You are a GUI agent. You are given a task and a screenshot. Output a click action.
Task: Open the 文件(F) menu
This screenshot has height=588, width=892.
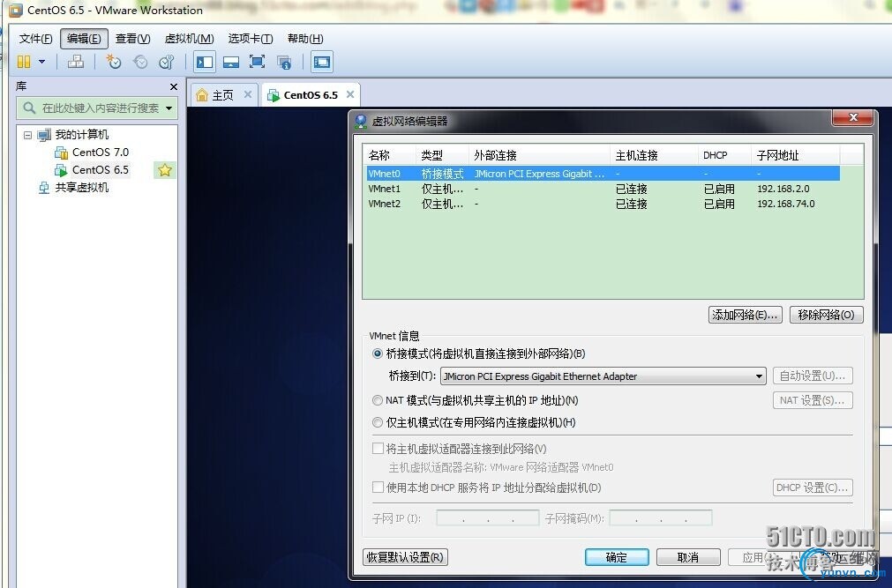click(35, 39)
